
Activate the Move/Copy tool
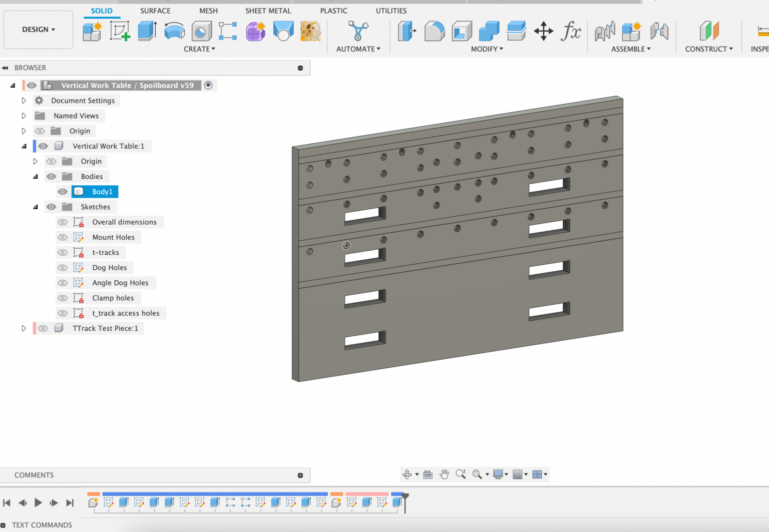[543, 31]
